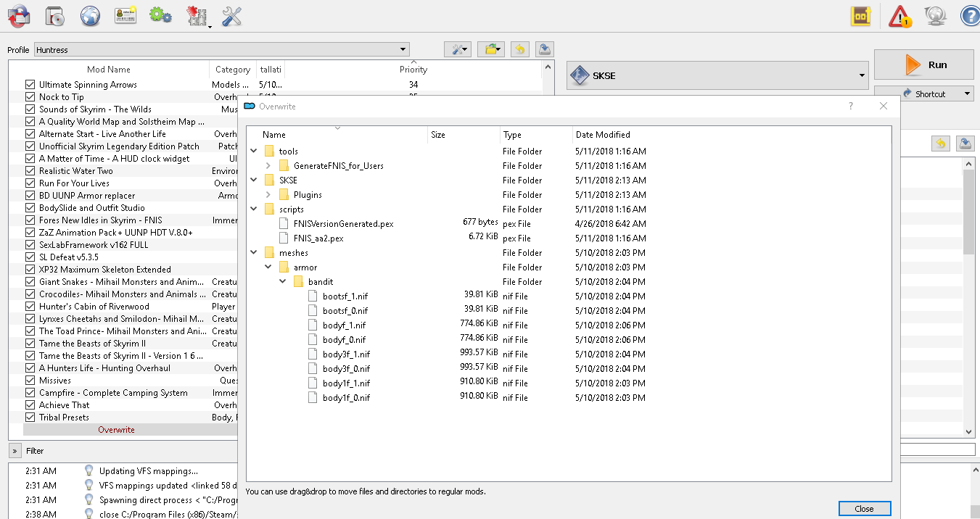Image resolution: width=980 pixels, height=519 pixels.
Task: Click restore backup arrow in the right plugin pane
Action: 940,144
